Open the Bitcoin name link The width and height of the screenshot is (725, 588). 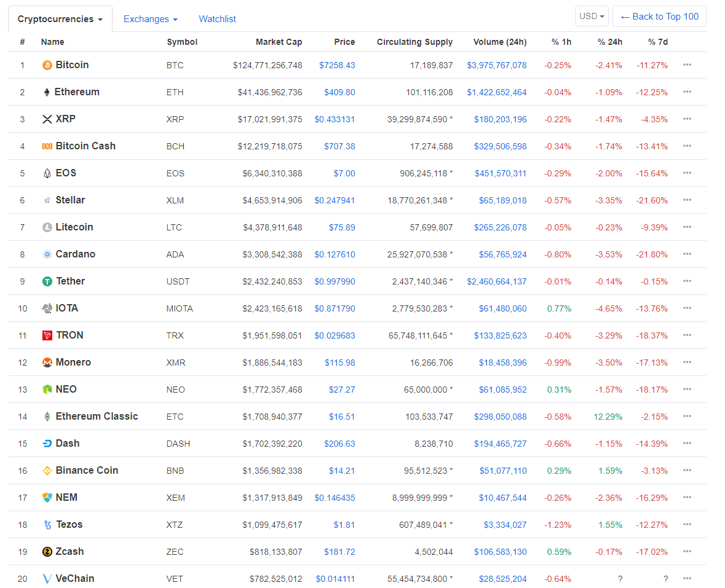(72, 65)
